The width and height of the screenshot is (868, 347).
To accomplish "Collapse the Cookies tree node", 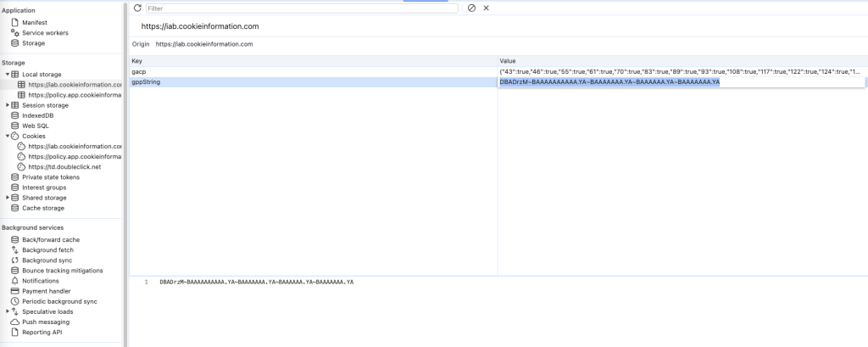I will [x=8, y=136].
